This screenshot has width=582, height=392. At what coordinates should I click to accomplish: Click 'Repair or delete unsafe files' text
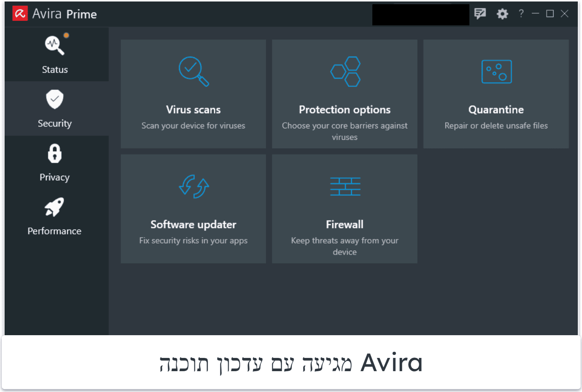point(496,126)
